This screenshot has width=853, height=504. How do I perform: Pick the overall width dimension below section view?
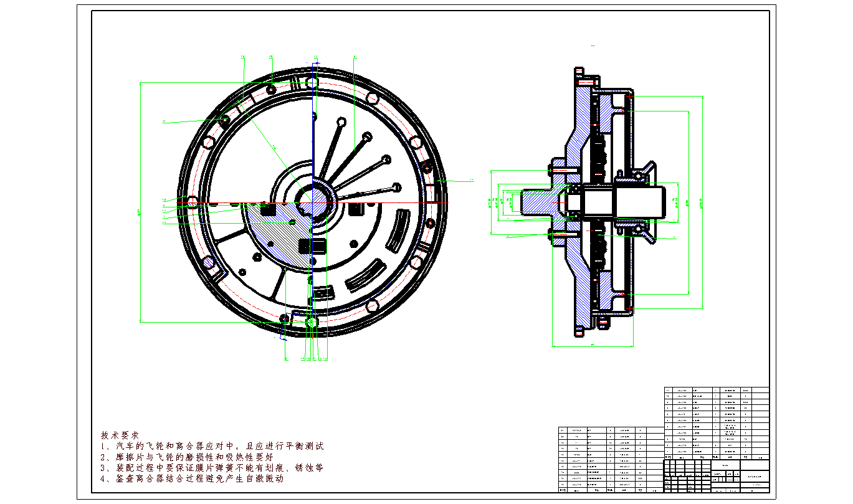592,346
